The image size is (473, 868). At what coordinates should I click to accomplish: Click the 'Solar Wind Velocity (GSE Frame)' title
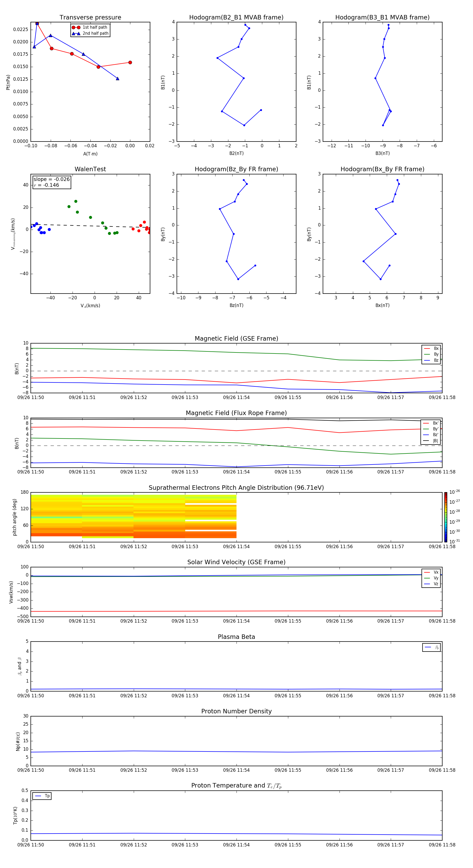tap(236, 562)
